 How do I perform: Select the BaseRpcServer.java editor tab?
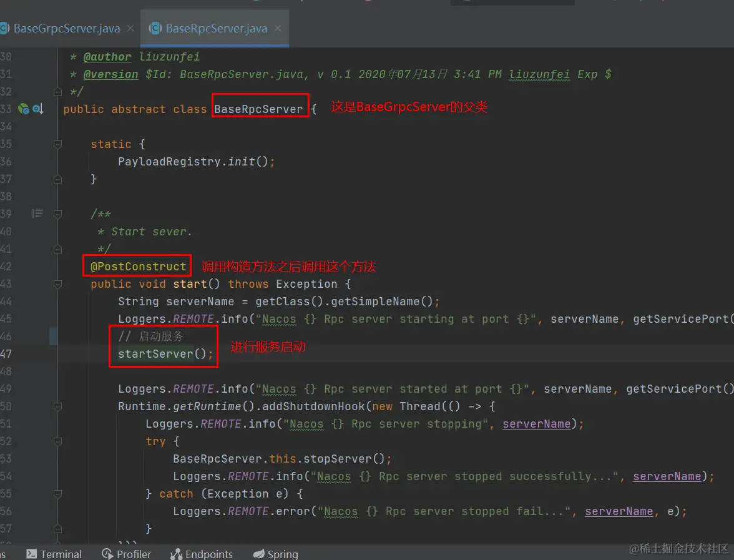coord(216,29)
